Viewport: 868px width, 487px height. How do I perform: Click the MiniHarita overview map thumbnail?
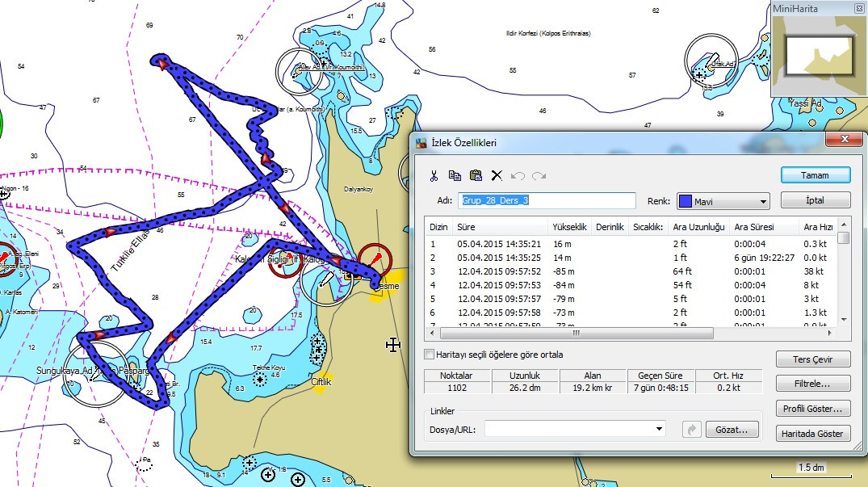click(x=819, y=55)
